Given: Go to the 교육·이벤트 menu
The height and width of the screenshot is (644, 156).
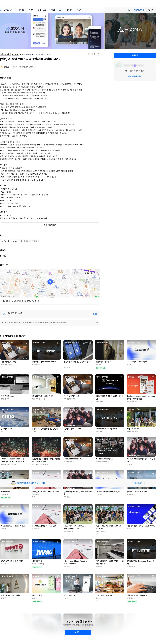Looking at the screenshot, I should (x=42, y=10).
